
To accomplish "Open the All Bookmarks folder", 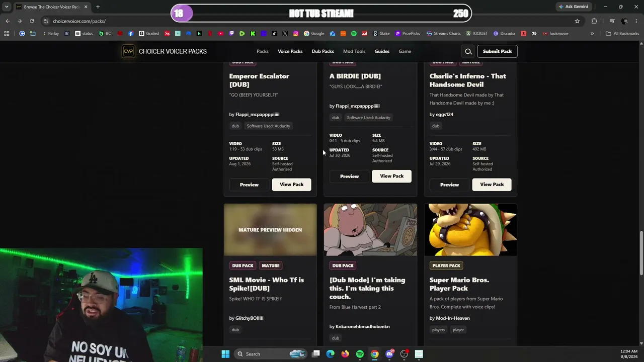I will [622, 34].
